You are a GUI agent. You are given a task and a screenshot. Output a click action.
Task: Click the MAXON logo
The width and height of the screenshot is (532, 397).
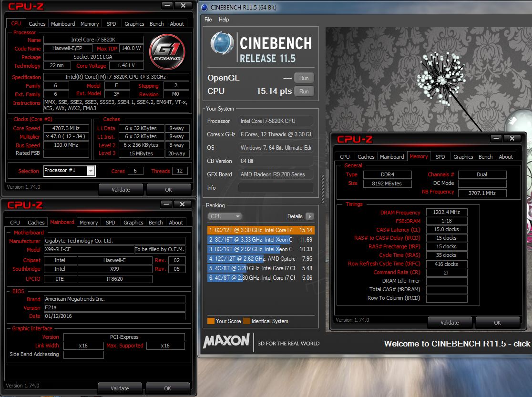click(x=226, y=341)
